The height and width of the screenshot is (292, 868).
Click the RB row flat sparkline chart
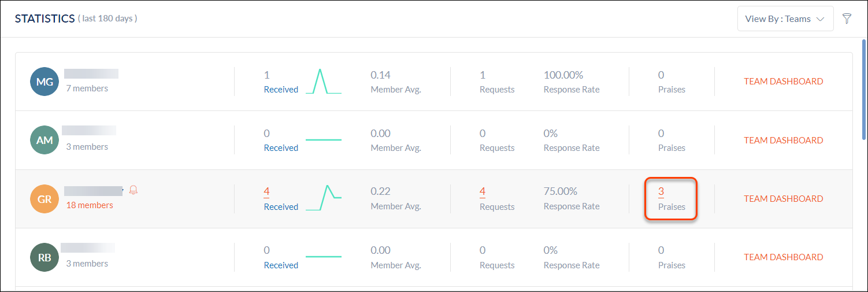324,257
